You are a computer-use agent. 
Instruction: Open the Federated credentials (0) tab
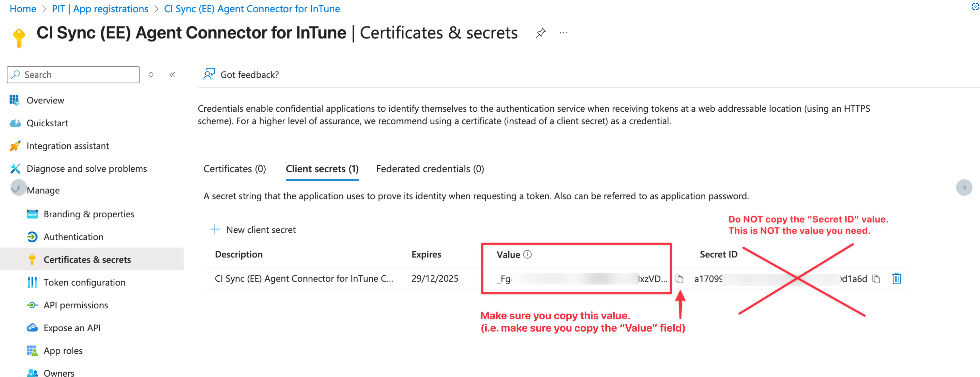pos(430,169)
